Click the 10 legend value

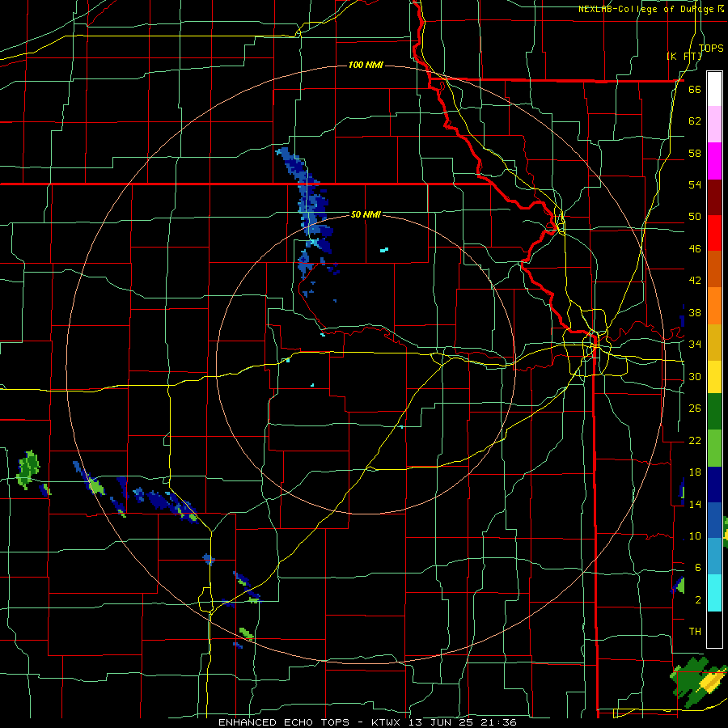click(695, 536)
